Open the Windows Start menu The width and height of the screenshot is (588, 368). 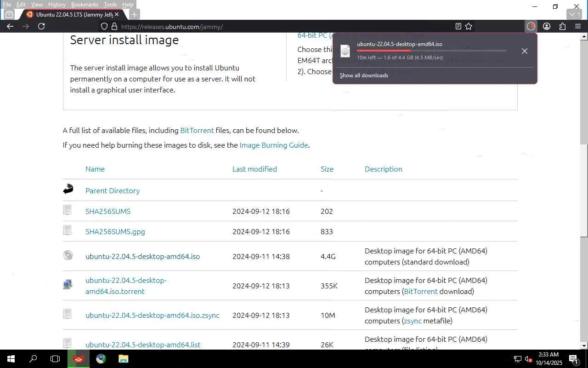coord(11,359)
